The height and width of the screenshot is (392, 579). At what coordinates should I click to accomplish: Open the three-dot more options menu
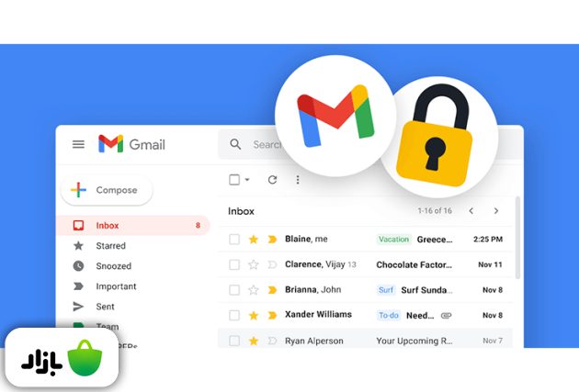(x=298, y=180)
